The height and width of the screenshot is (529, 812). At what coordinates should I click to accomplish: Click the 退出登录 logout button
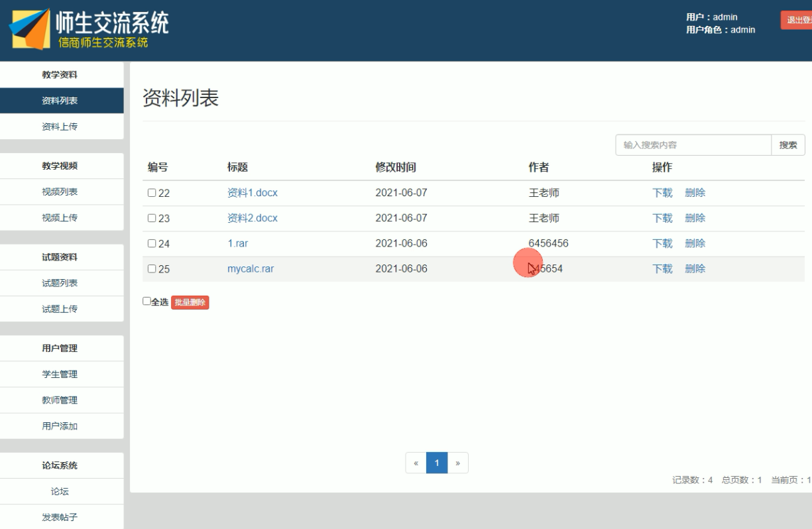pos(797,21)
